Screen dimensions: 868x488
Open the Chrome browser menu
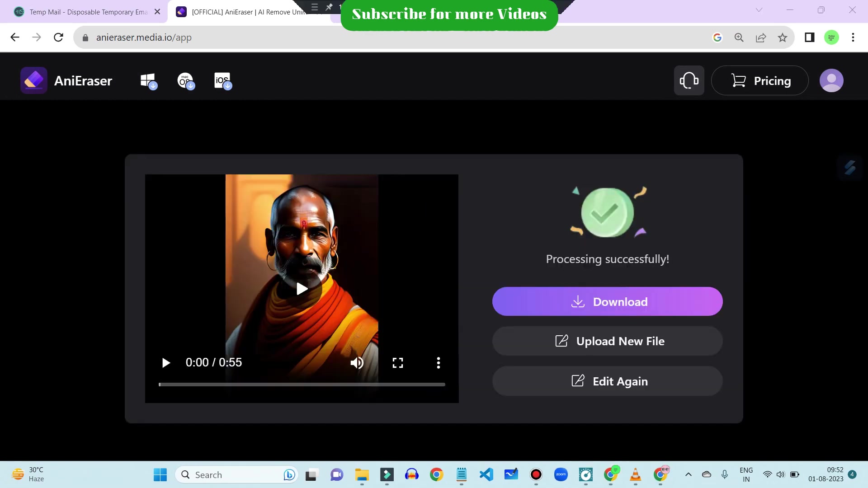(x=853, y=37)
